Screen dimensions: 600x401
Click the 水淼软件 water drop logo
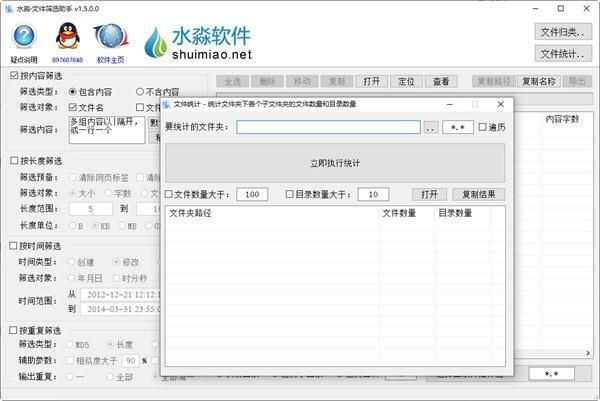coord(157,42)
